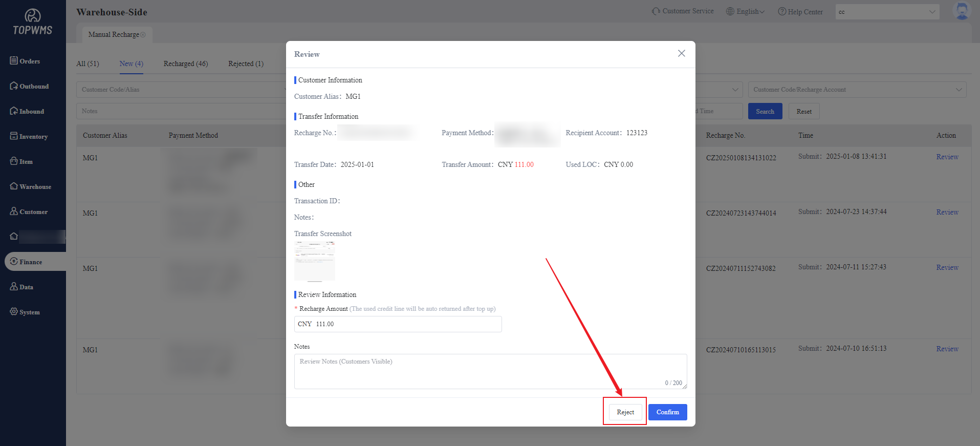Open the Orders sidebar menu

[26, 61]
